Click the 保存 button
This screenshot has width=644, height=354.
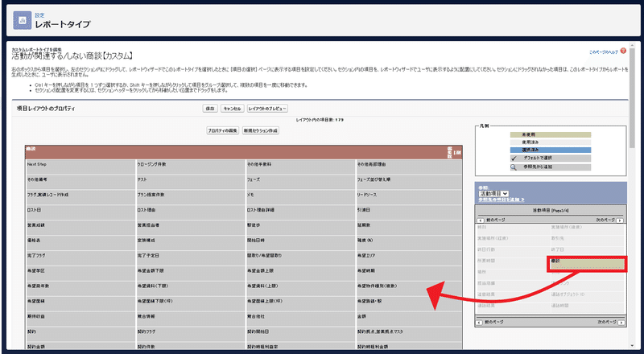pos(210,109)
